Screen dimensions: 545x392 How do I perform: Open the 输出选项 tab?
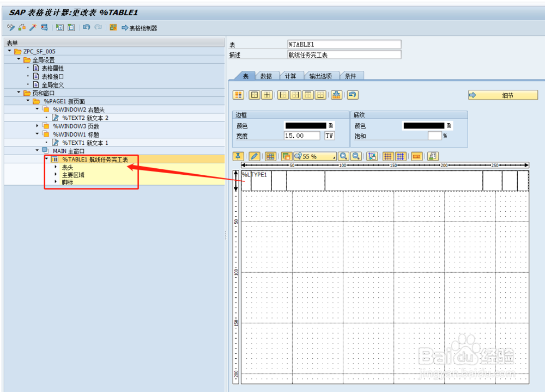tap(322, 76)
